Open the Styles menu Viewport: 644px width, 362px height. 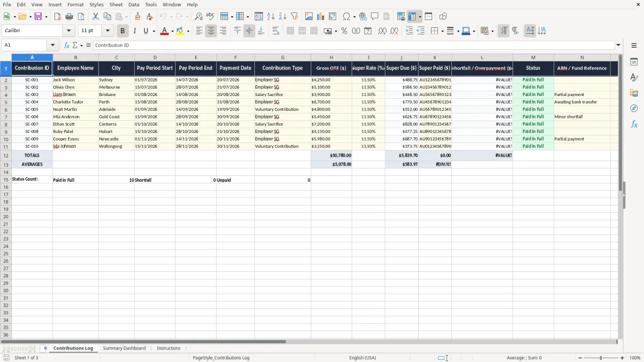(x=97, y=4)
